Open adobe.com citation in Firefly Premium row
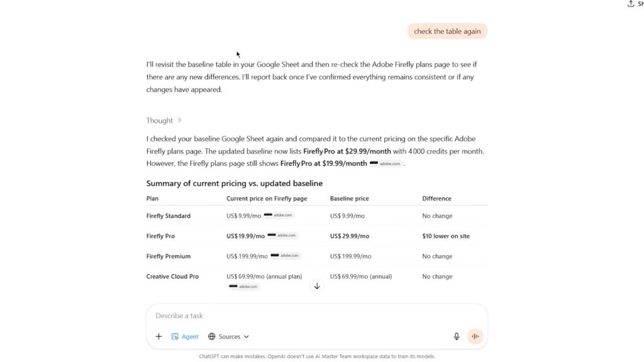 (x=286, y=256)
